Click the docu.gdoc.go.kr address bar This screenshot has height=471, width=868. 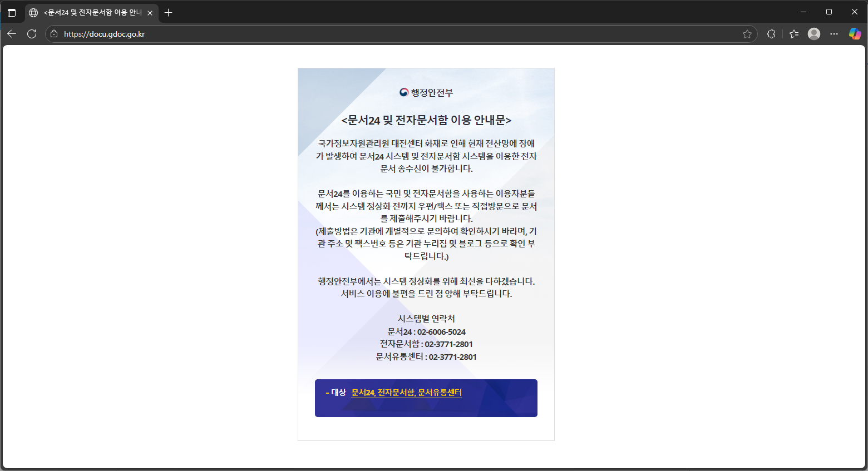point(389,34)
